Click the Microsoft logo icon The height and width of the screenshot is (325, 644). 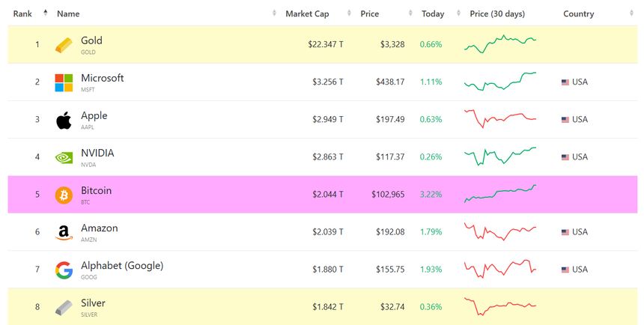[x=64, y=82]
